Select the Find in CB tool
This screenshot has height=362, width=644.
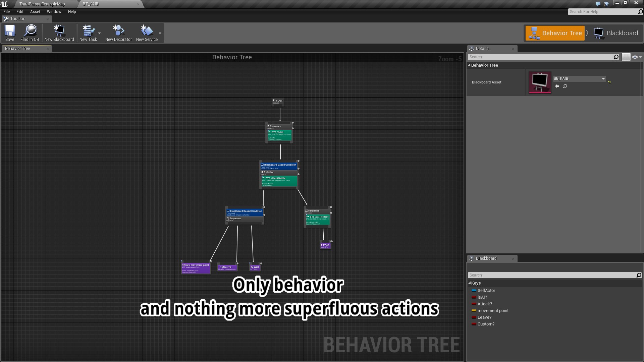click(x=30, y=33)
